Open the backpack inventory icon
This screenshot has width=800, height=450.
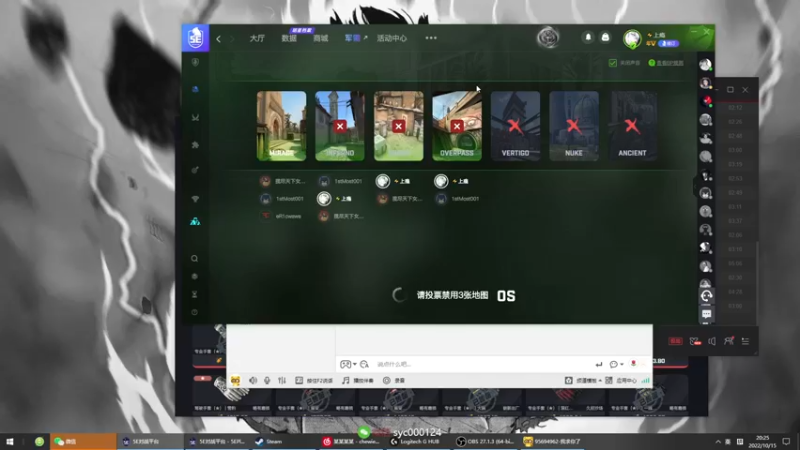click(605, 37)
